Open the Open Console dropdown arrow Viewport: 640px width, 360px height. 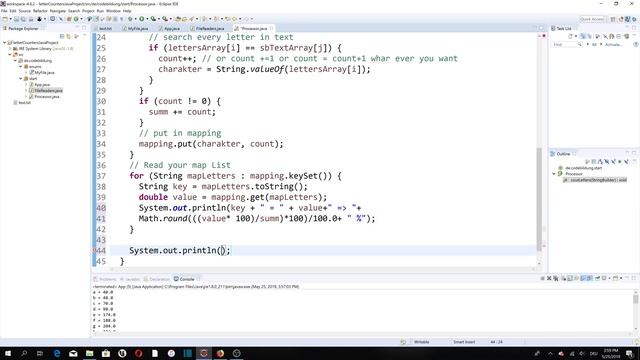pos(621,278)
